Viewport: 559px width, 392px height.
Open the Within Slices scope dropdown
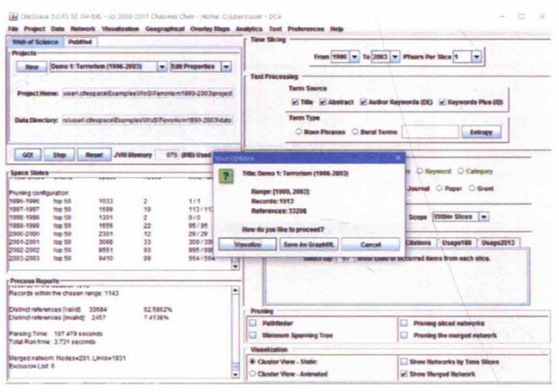[484, 217]
